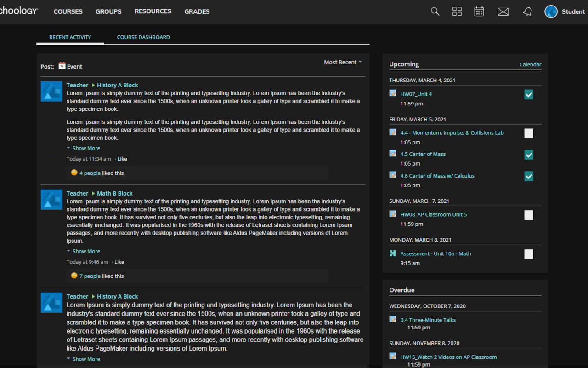Open the notifications bell icon
This screenshot has width=588, height=368.
[x=527, y=11]
